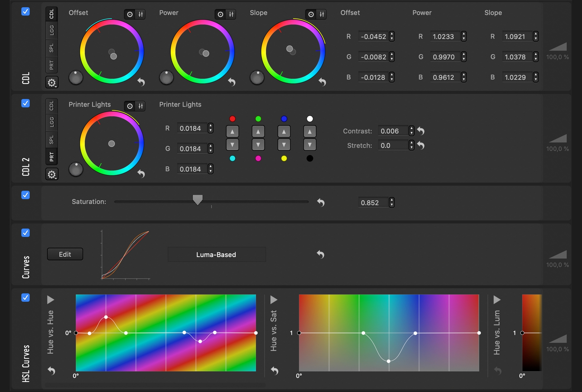
Task: Decrease the white printer light with down arrow
Action: (310, 145)
